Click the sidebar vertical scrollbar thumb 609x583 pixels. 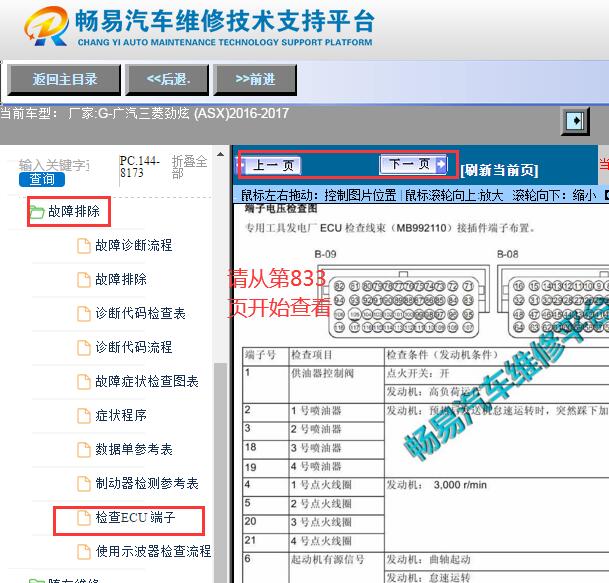click(220, 472)
